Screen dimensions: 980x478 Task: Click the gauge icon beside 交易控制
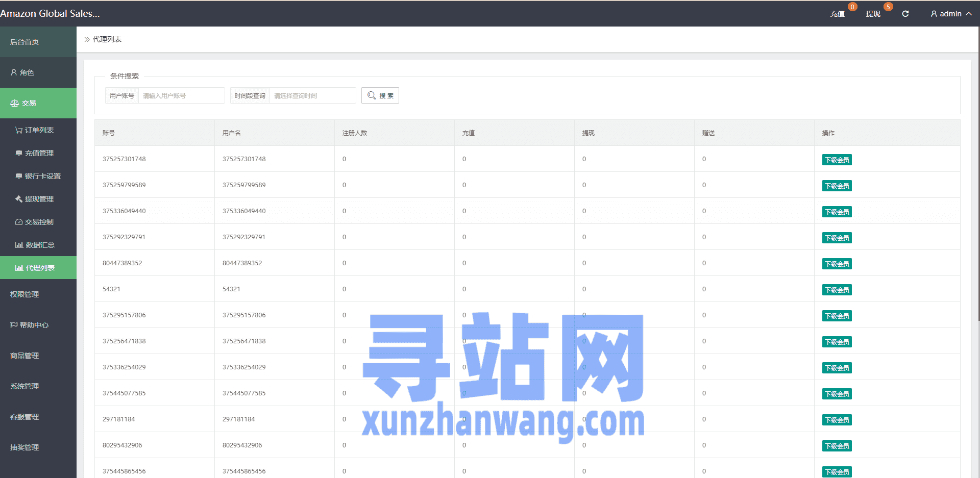(19, 222)
